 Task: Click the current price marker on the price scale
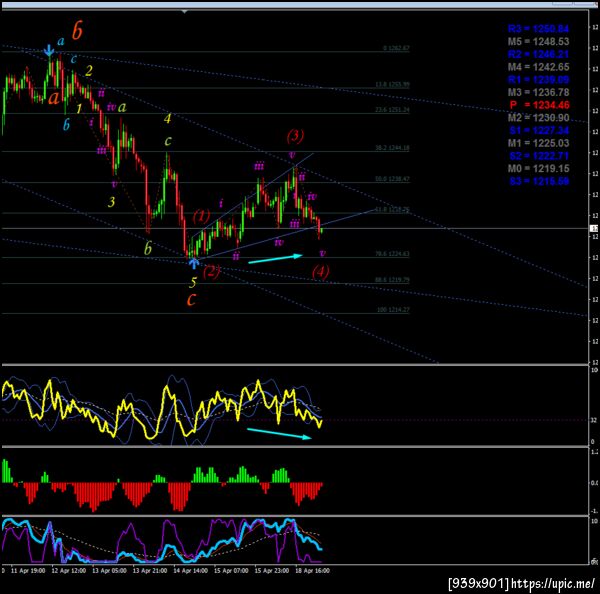click(593, 228)
